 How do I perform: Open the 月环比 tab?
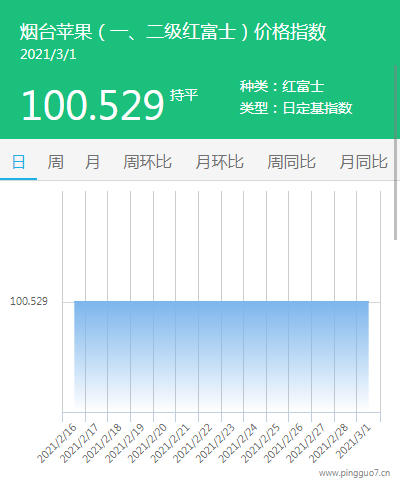[219, 162]
